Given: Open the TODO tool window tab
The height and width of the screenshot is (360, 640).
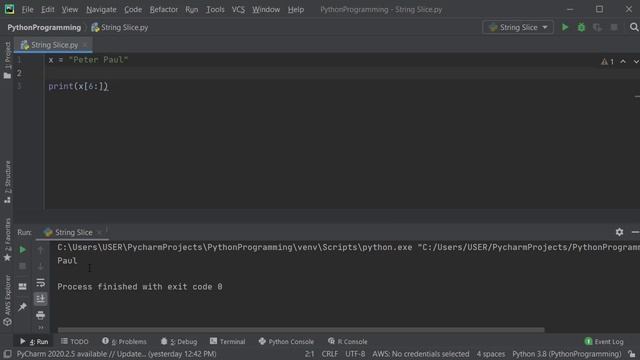Looking at the screenshot, I should pos(75,341).
